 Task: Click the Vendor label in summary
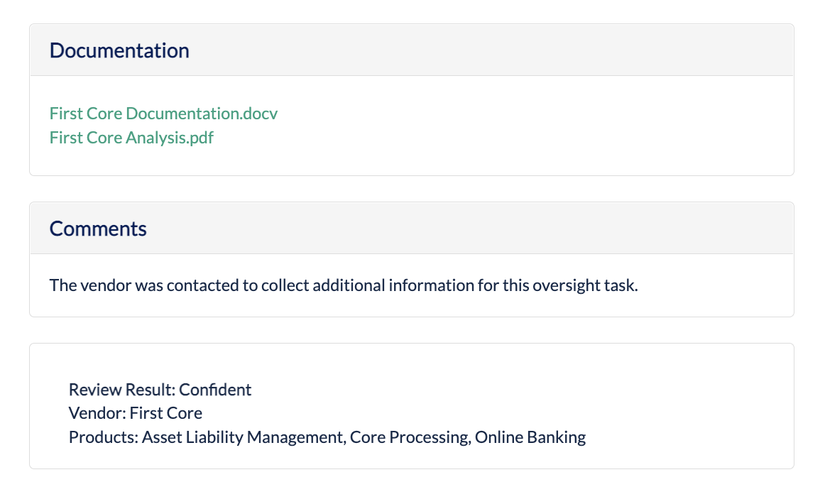97,413
